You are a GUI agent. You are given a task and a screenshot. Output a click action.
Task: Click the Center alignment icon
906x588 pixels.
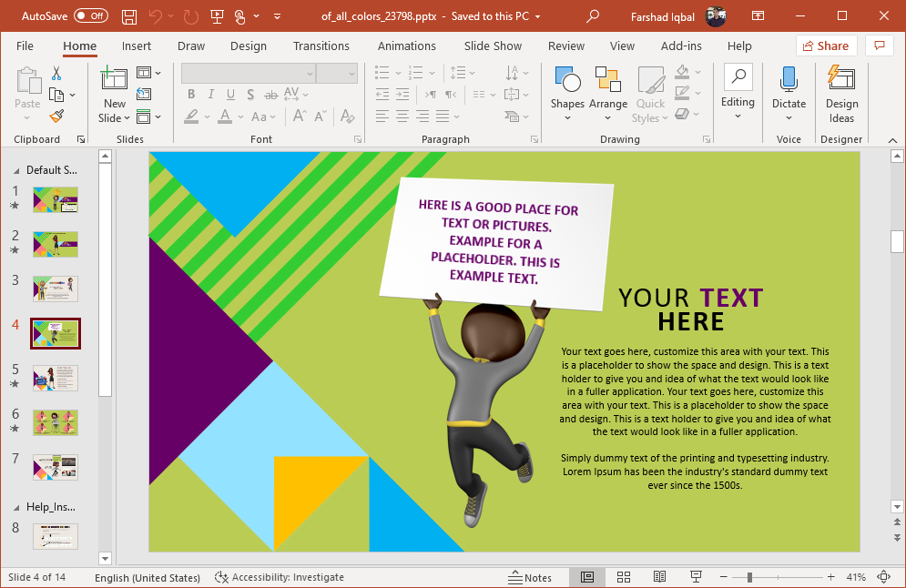pos(402,114)
